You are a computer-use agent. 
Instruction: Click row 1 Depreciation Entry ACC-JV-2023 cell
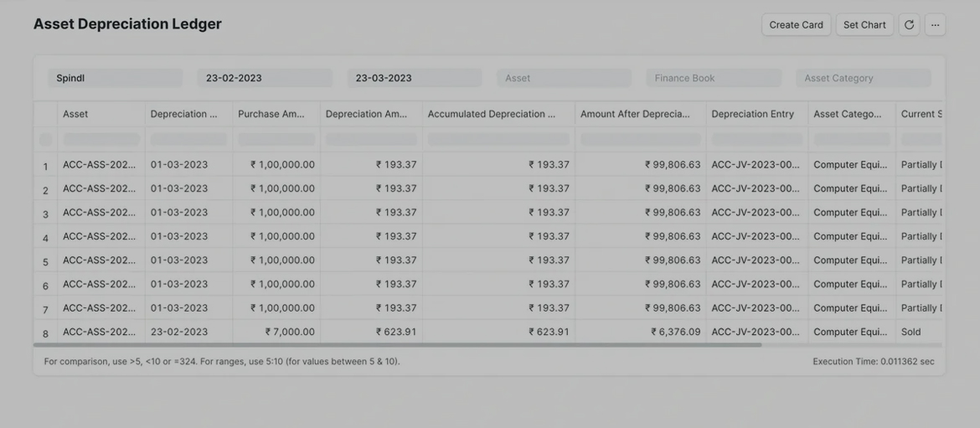[755, 165]
